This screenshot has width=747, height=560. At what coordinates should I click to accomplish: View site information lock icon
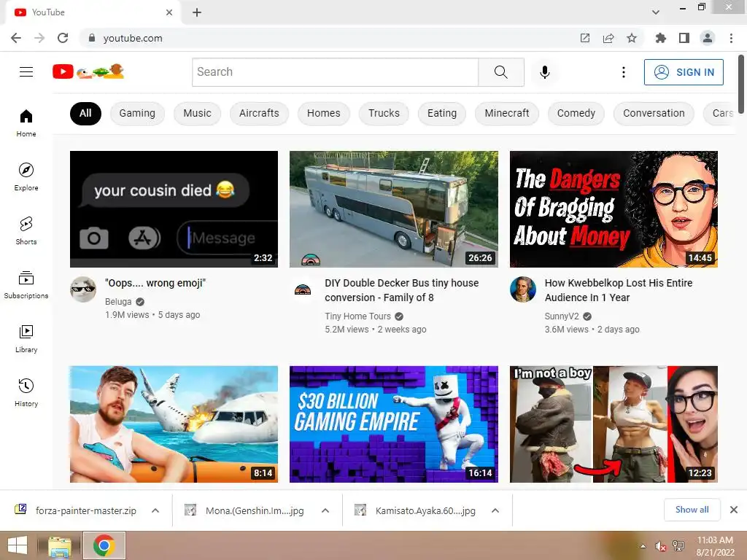[92, 38]
